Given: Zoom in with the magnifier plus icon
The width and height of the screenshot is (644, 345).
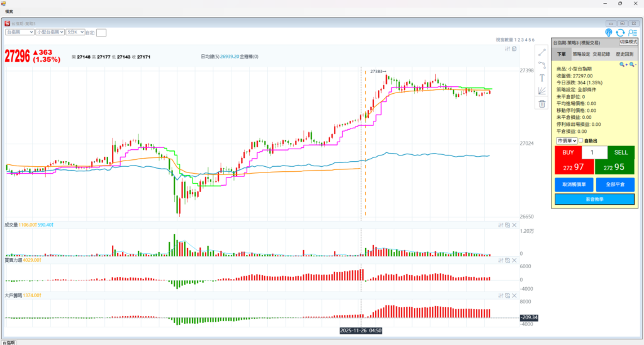Looking at the screenshot, I should point(623,64).
